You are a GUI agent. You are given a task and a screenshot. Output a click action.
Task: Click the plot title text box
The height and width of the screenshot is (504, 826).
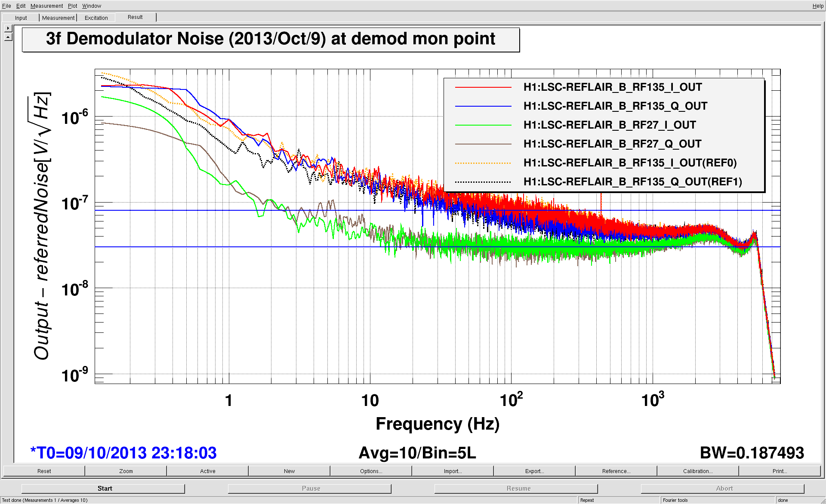(x=271, y=40)
